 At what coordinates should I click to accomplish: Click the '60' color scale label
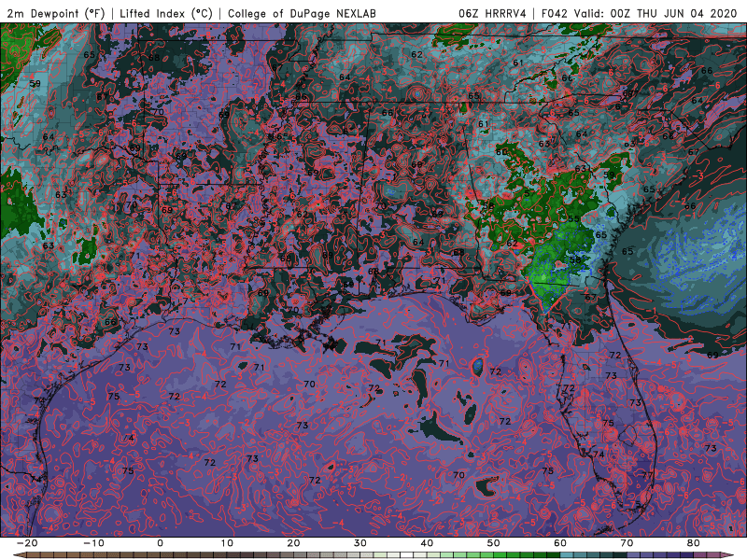tap(560, 543)
